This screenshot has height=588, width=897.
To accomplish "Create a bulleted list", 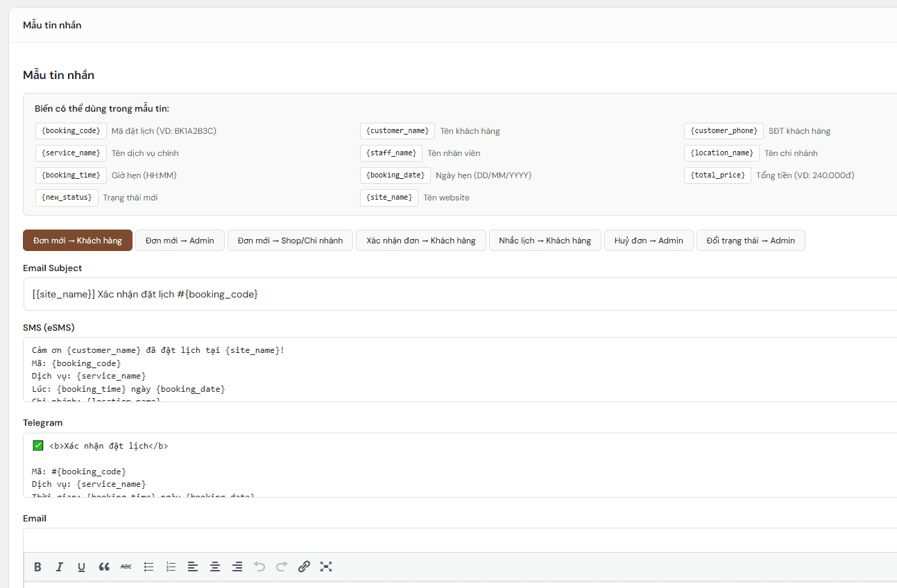I will 148,567.
